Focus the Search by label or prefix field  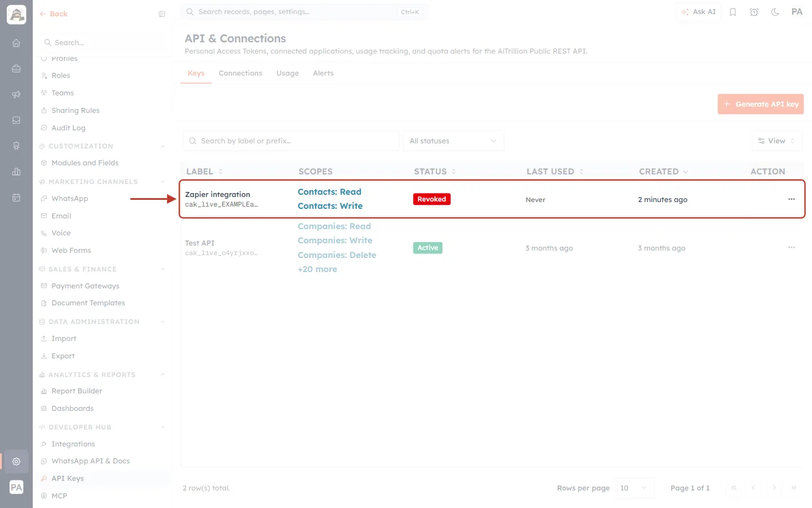click(291, 141)
